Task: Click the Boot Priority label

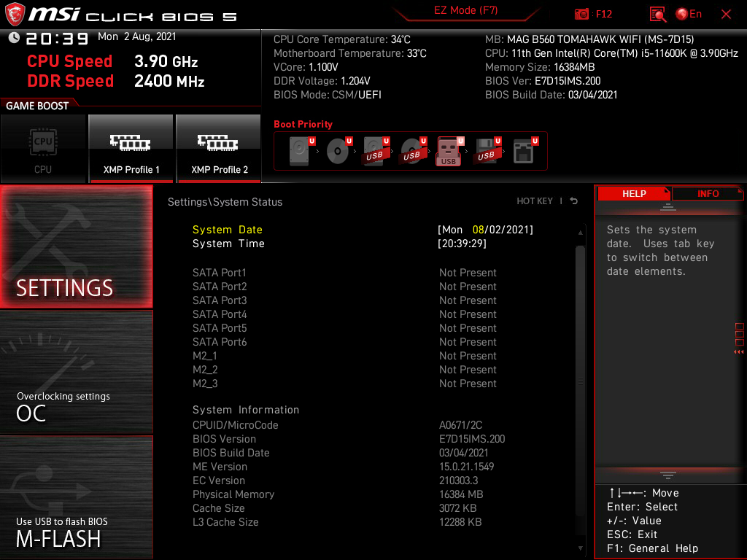Action: [303, 124]
